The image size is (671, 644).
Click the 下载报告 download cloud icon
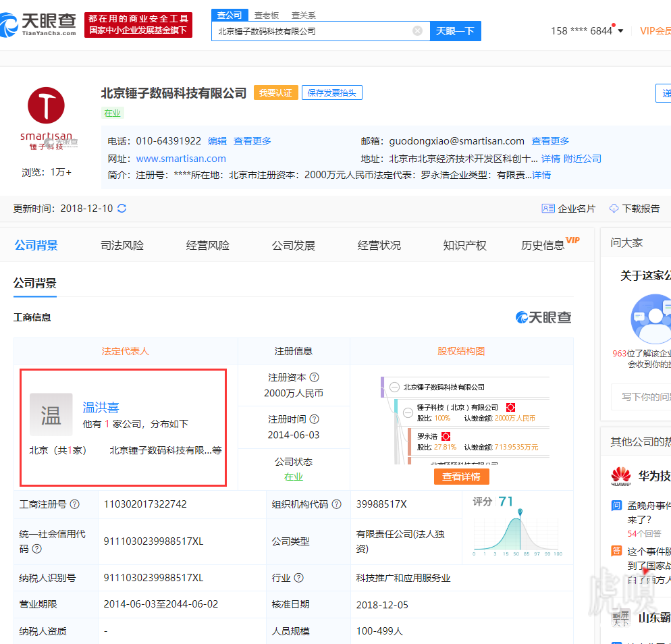pyautogui.click(x=614, y=209)
